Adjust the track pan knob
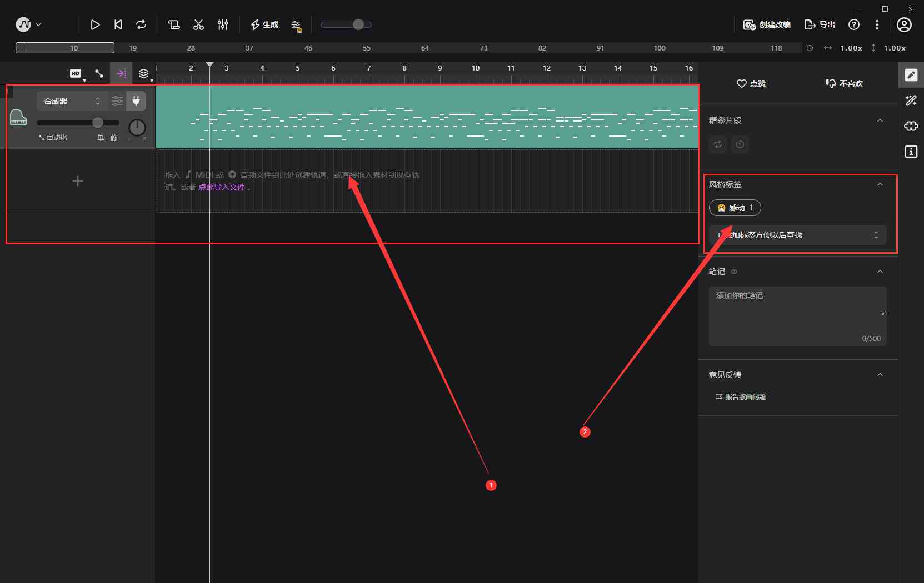Viewport: 924px width, 583px height. click(x=137, y=128)
